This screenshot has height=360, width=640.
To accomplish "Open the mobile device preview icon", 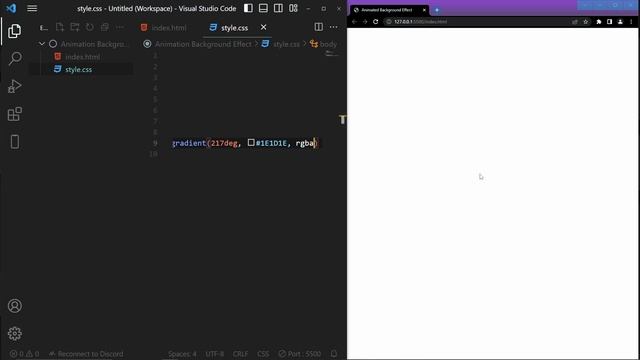I will 15,142.
